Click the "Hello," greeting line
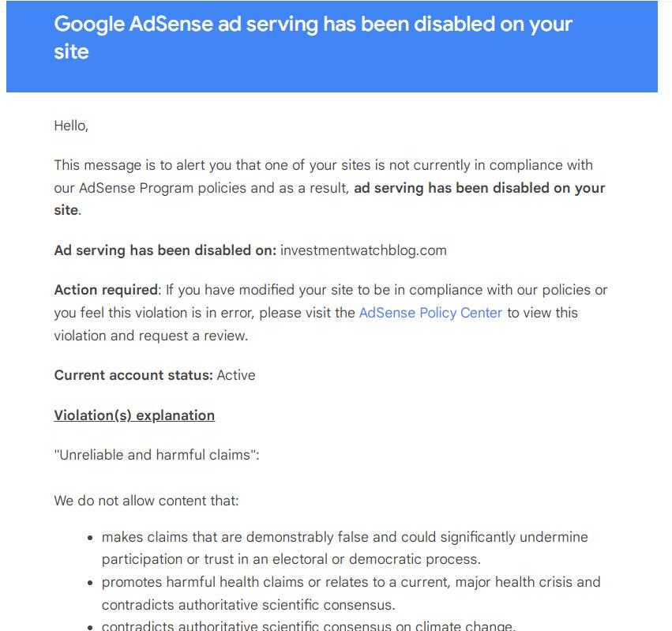This screenshot has height=631, width=672. [71, 126]
